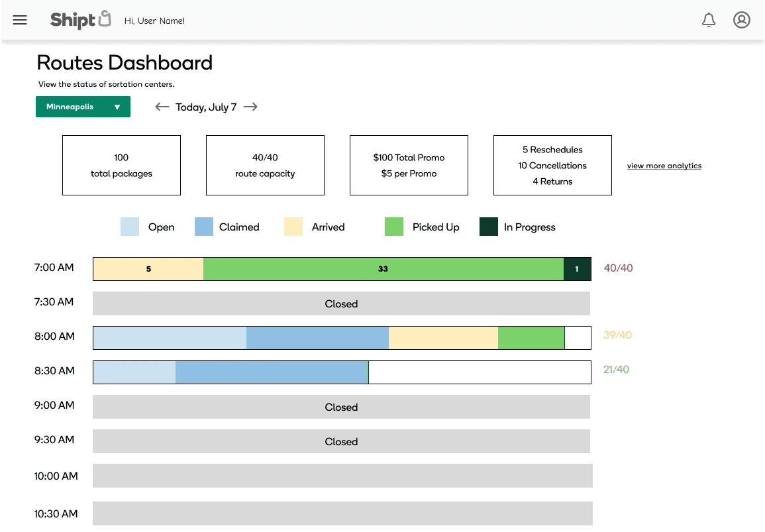Open the hamburger navigation menu
Image resolution: width=765 pixels, height=532 pixels.
coord(19,20)
